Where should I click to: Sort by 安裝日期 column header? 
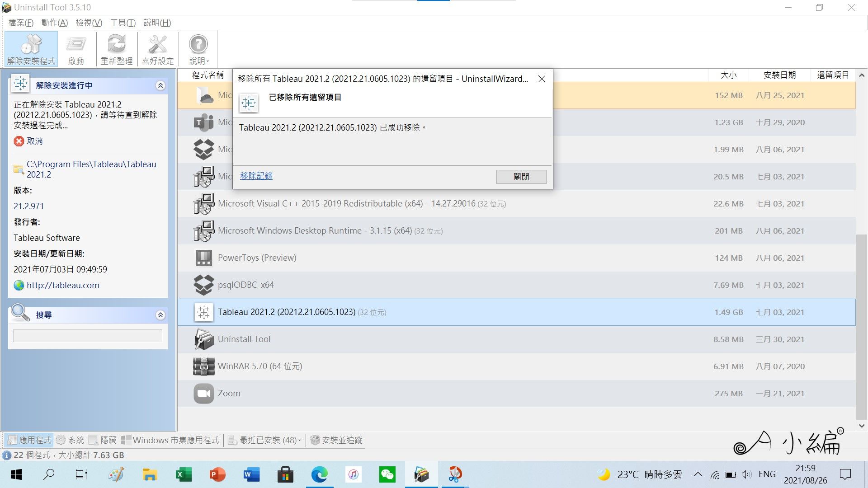pyautogui.click(x=780, y=75)
